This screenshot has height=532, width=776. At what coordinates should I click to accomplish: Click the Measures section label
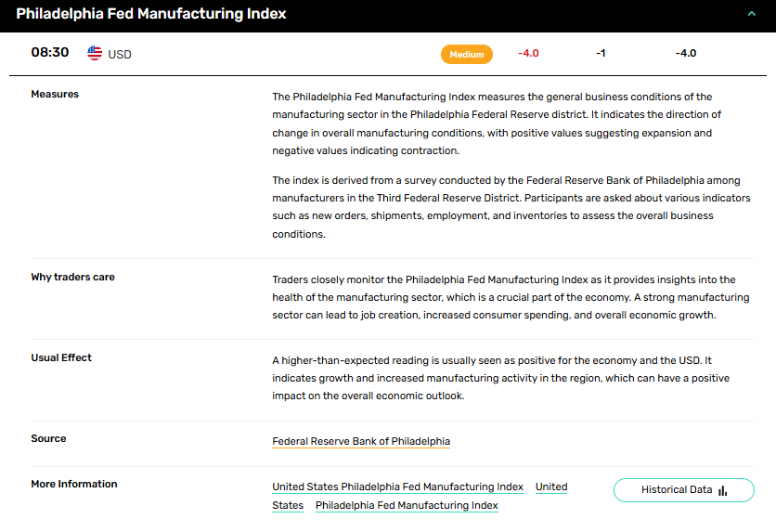click(x=55, y=94)
